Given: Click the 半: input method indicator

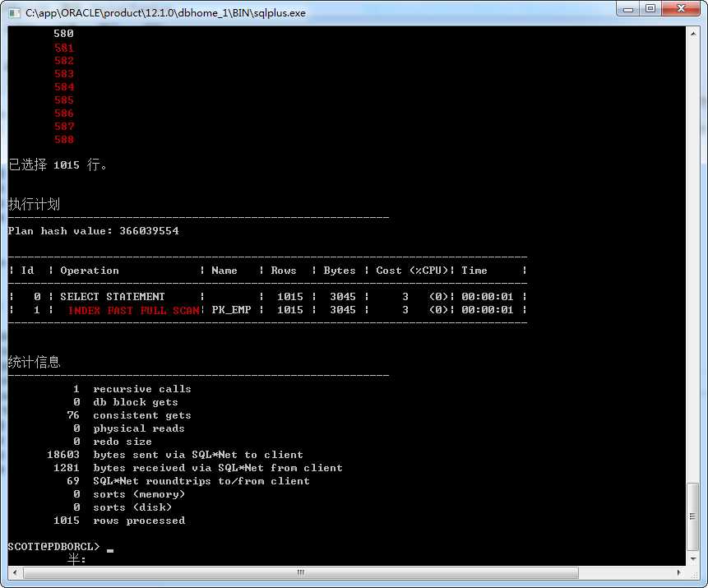Looking at the screenshot, I should pos(76,559).
